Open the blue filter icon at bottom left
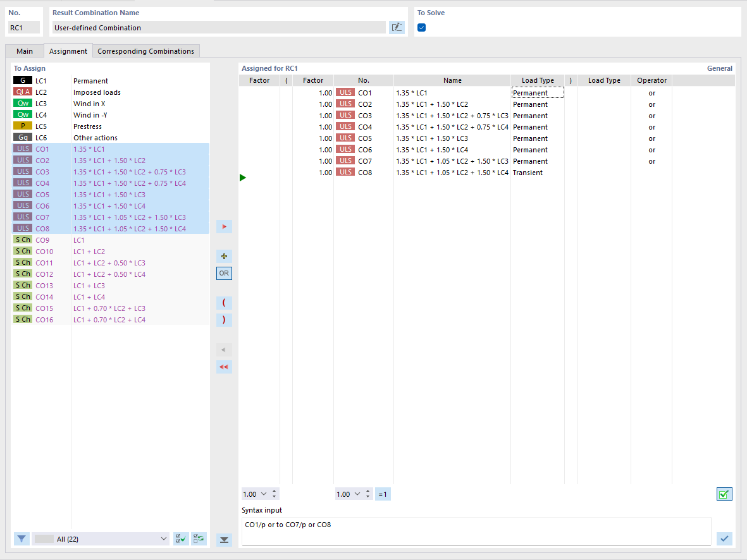This screenshot has width=747, height=560. [x=22, y=539]
